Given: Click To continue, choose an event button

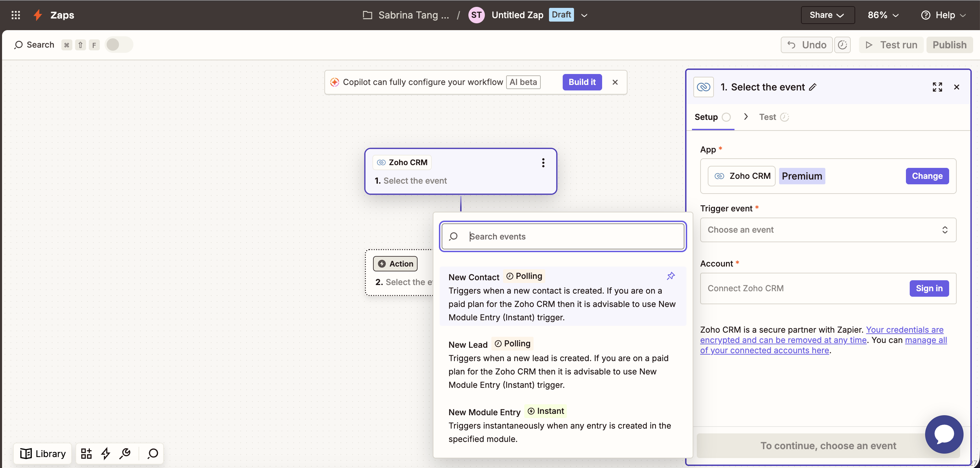Looking at the screenshot, I should (x=828, y=446).
